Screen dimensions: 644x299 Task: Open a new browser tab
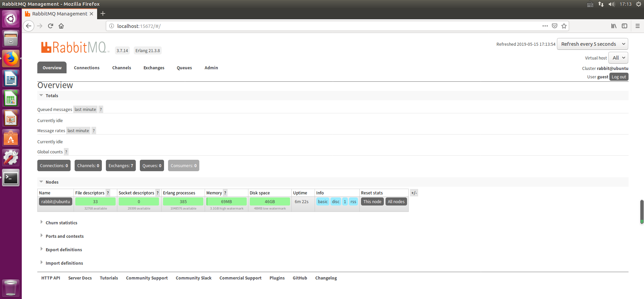coord(103,13)
